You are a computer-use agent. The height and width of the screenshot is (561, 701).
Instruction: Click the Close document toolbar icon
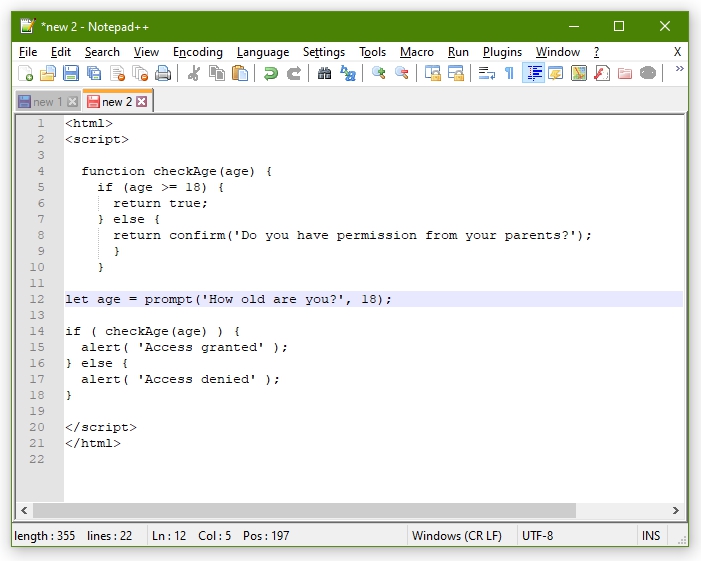[117, 73]
